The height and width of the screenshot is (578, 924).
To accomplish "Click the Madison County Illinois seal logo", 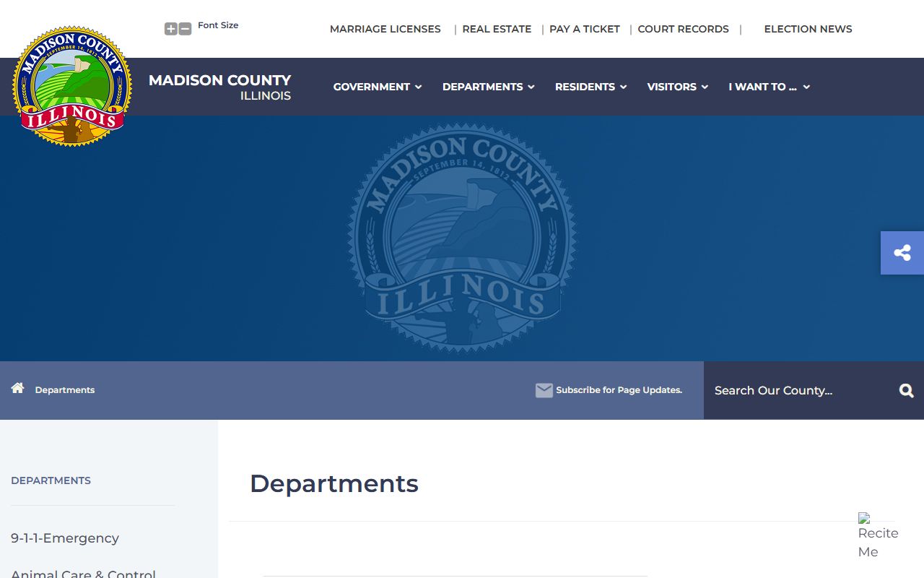I will [72, 87].
